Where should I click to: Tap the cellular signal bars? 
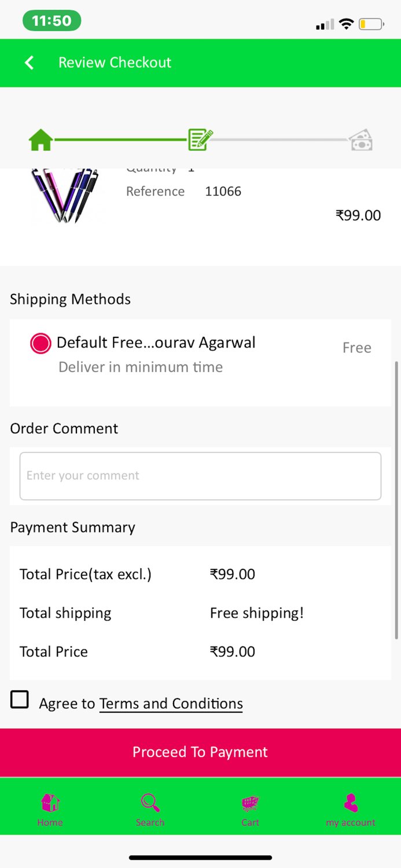point(325,24)
